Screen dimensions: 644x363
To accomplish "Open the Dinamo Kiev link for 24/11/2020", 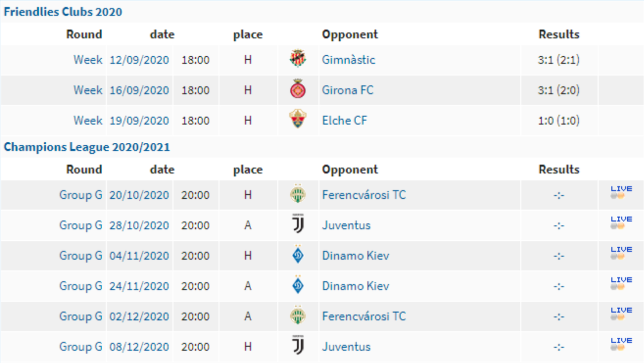I will (x=356, y=286).
